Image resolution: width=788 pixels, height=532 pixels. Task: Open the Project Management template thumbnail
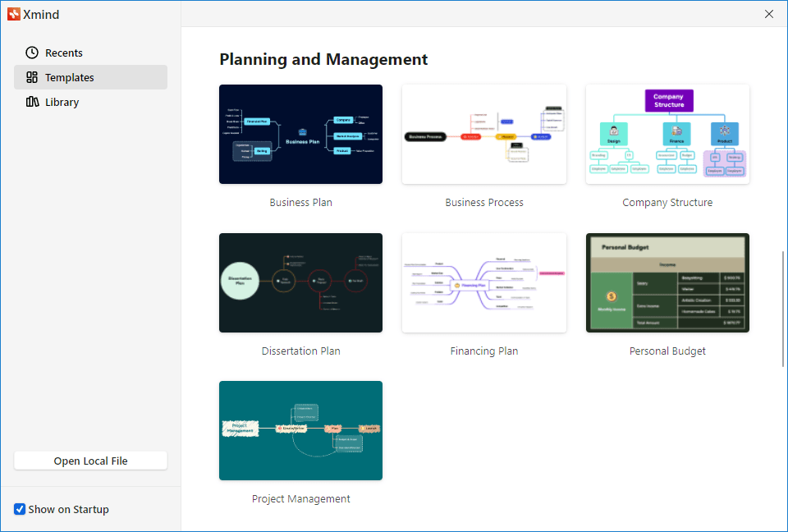click(300, 430)
